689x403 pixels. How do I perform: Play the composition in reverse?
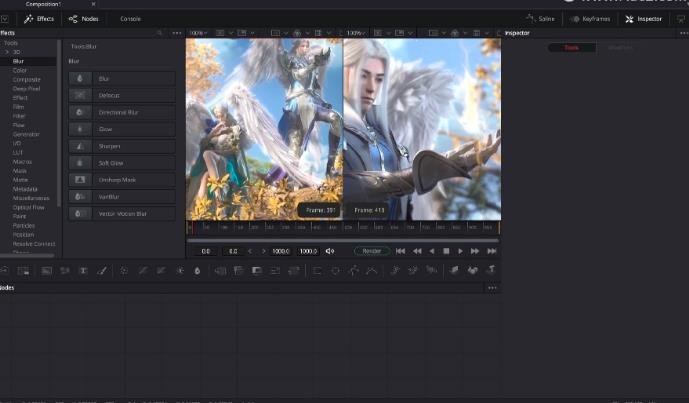432,251
